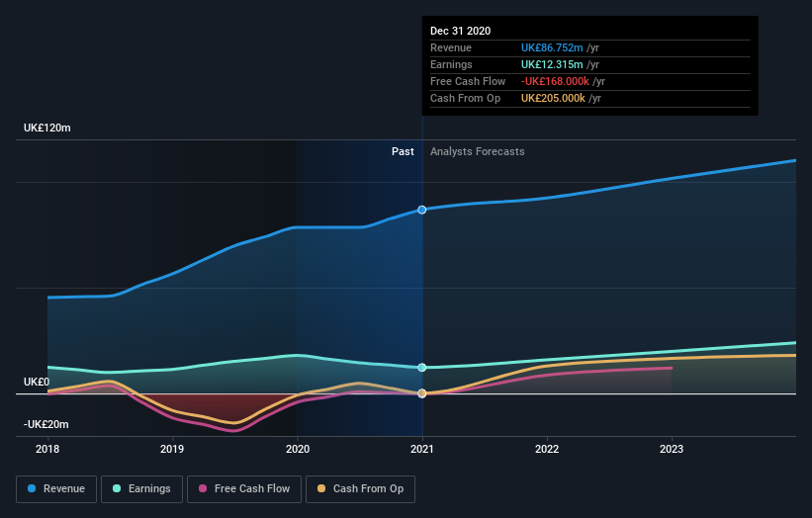Screen dimensions: 812x518
Task: Click the -UK£168.000k free cash flow value
Action: tap(555, 81)
